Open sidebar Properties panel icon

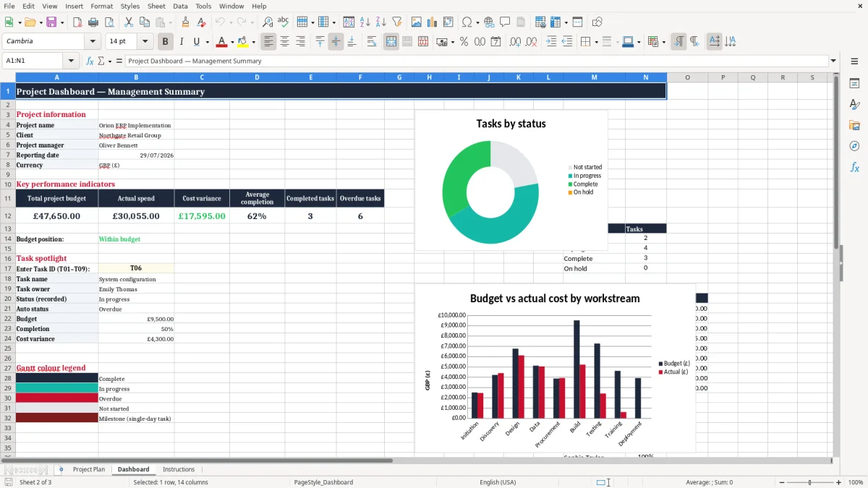(854, 84)
